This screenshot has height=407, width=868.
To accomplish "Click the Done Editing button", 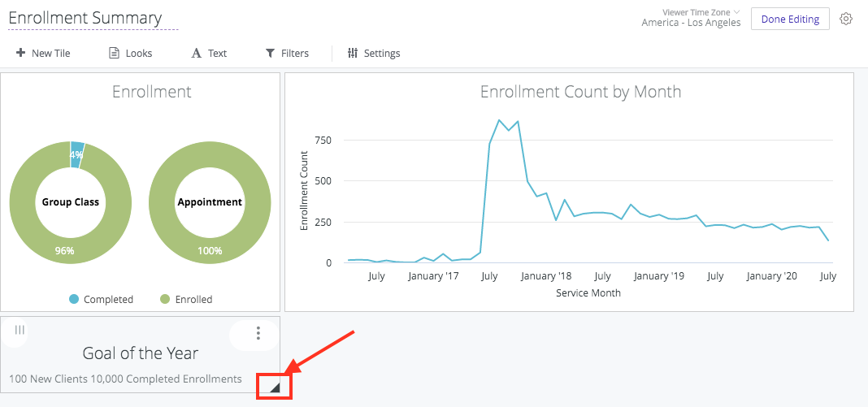I will pyautogui.click(x=789, y=19).
